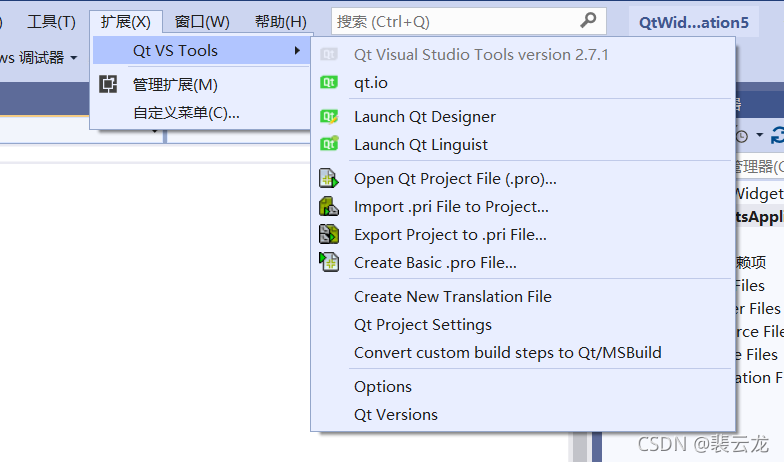784x462 pixels.
Task: Click the 调试器 debugger button
Action: click(x=42, y=58)
